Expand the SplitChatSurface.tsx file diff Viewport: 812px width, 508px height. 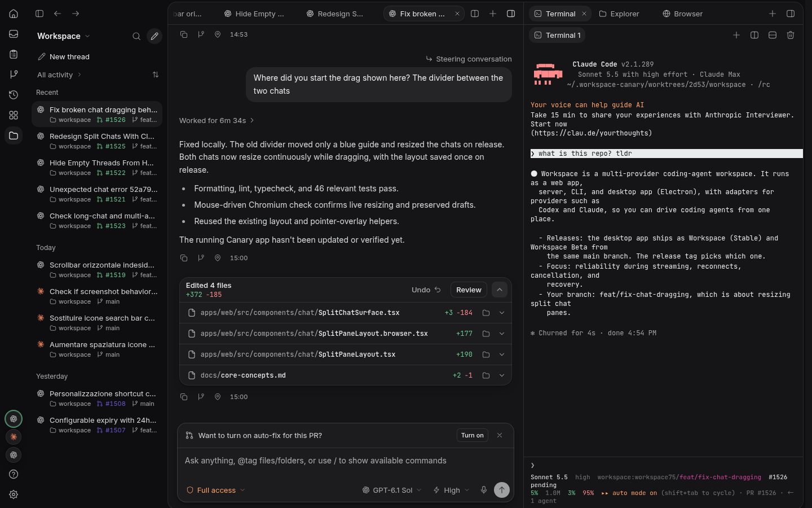[x=502, y=313]
